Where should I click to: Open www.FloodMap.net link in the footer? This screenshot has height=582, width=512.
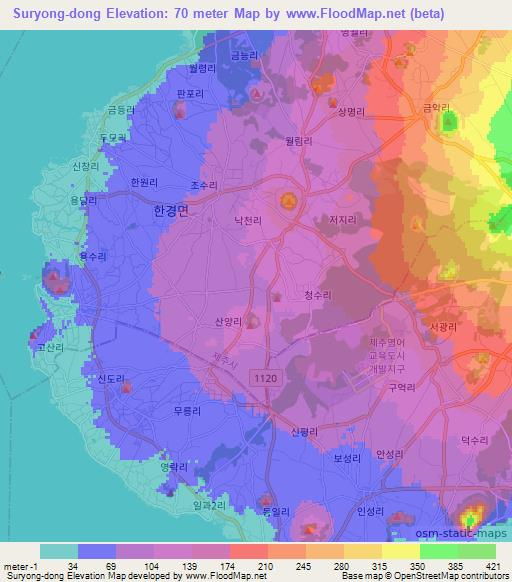[226, 576]
